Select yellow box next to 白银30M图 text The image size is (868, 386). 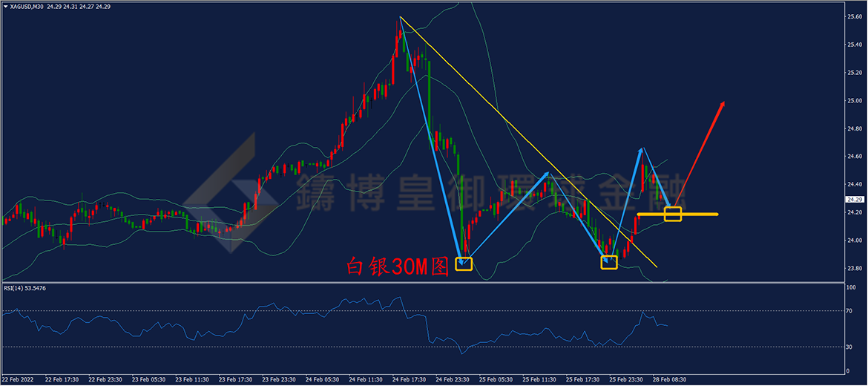[x=464, y=264]
